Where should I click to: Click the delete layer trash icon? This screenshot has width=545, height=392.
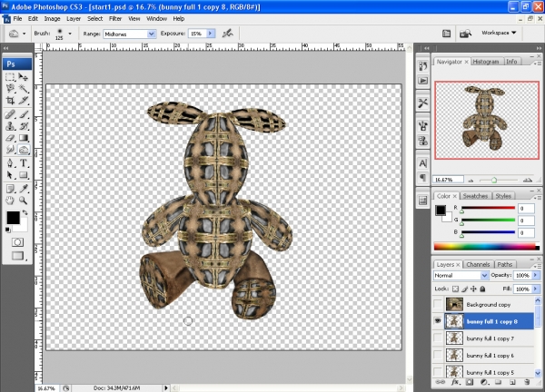click(x=527, y=382)
